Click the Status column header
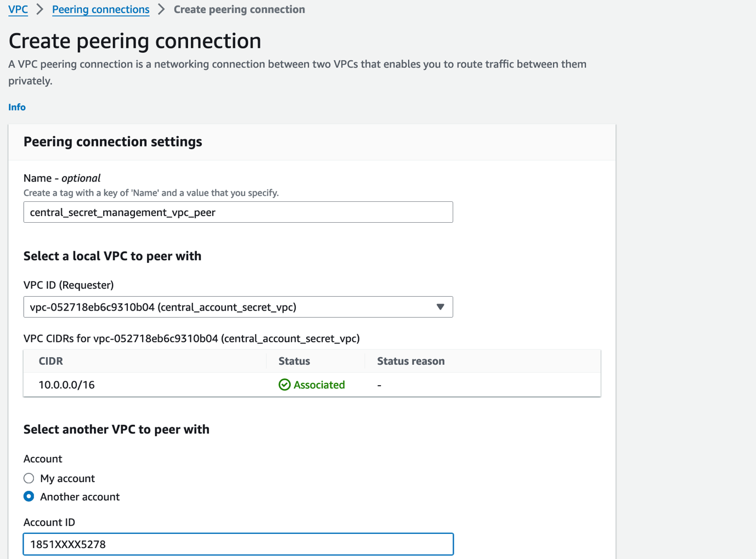This screenshot has height=559, width=756. click(294, 361)
